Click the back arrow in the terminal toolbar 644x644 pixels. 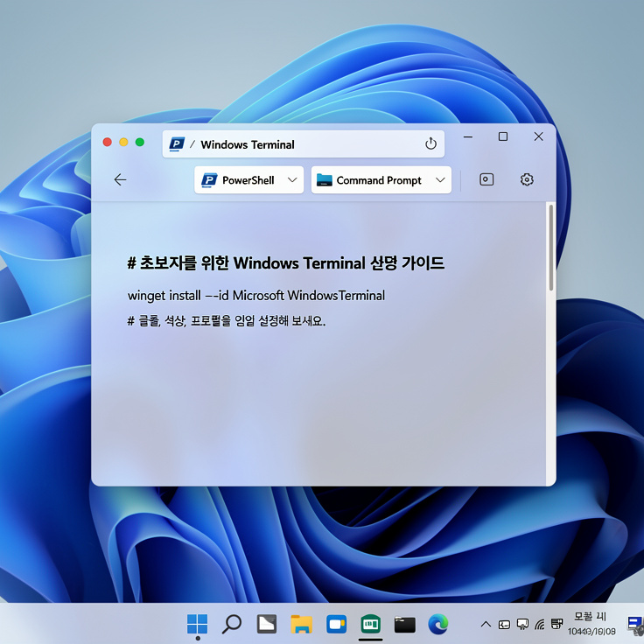click(120, 179)
